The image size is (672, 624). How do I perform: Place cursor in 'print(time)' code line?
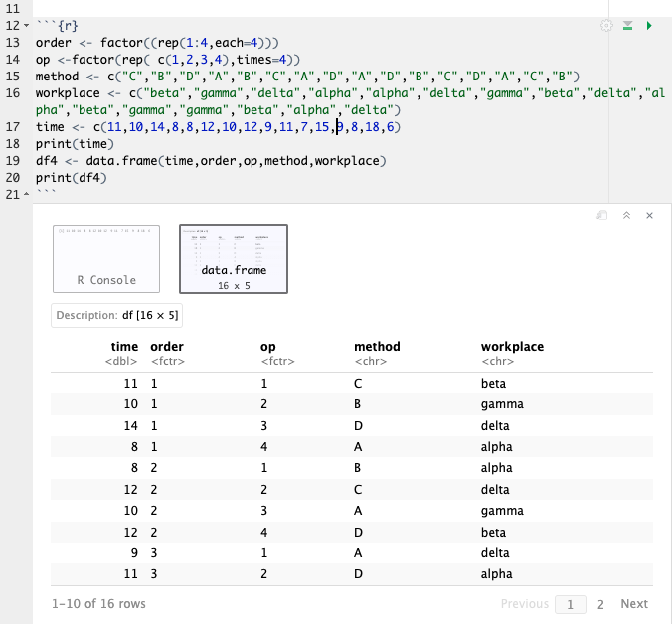pos(75,144)
